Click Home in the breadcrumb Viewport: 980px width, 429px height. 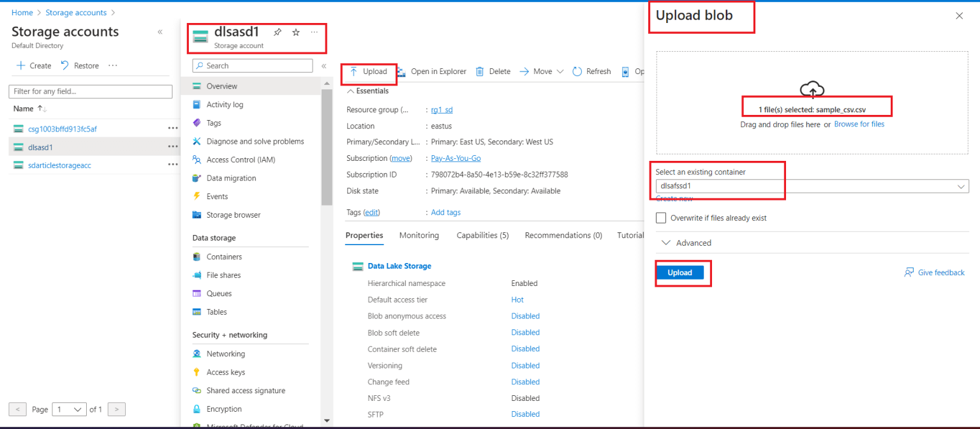tap(22, 13)
